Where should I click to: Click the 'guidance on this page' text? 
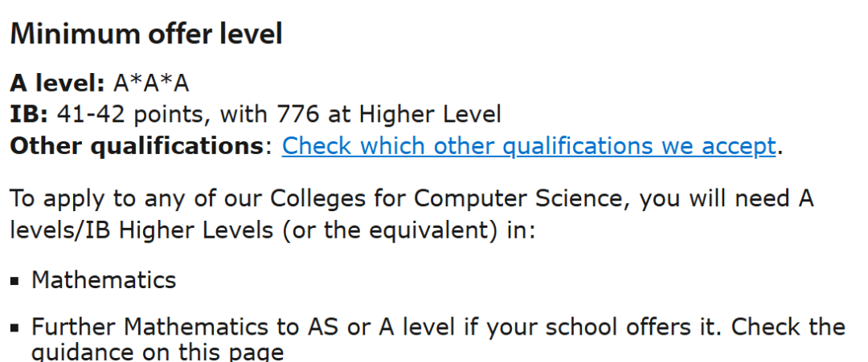tap(158, 352)
